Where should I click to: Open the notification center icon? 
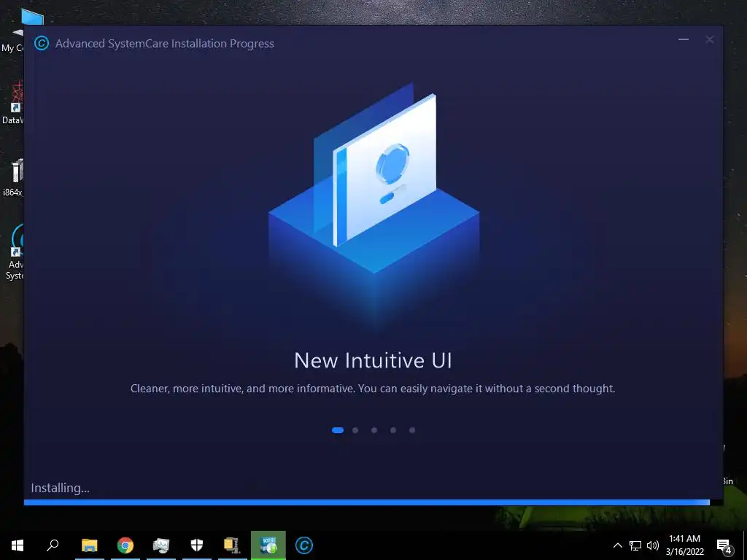point(724,546)
